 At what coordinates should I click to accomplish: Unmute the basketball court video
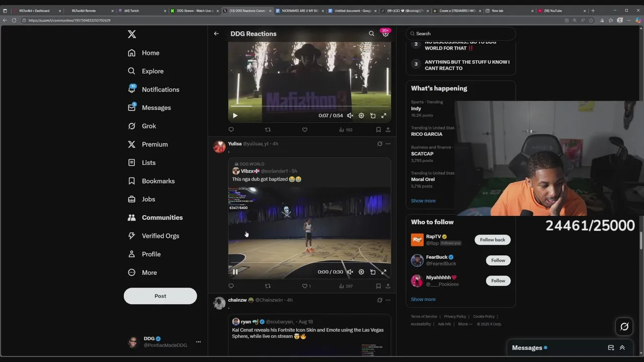350,272
